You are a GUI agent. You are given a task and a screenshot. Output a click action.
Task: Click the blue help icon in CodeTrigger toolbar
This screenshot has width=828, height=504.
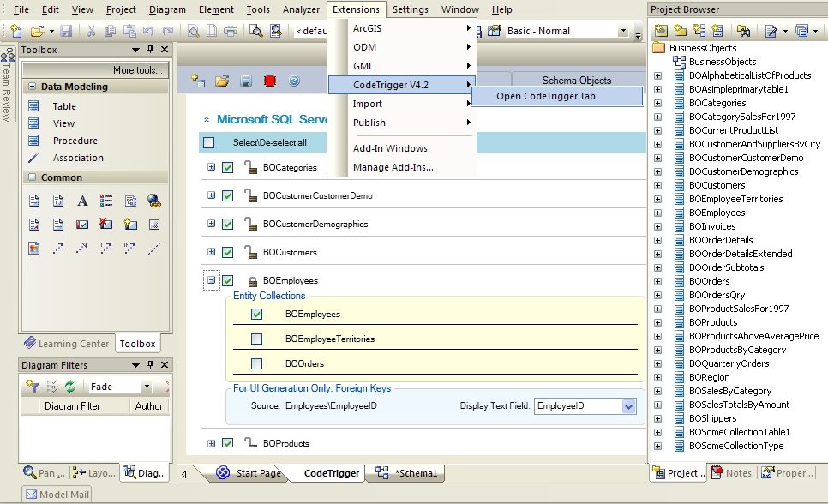pyautogui.click(x=294, y=81)
